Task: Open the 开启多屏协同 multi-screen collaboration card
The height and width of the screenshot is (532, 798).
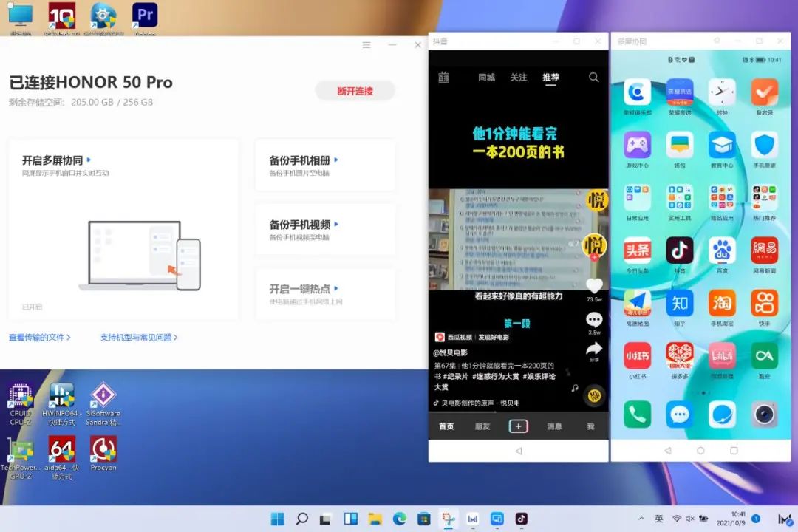Action: tap(123, 230)
